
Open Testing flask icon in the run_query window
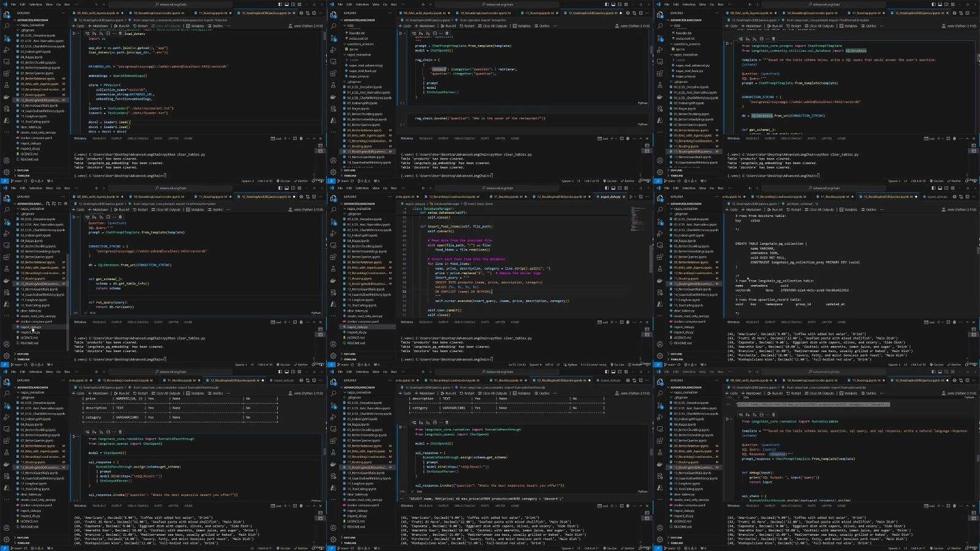[x=7, y=268]
